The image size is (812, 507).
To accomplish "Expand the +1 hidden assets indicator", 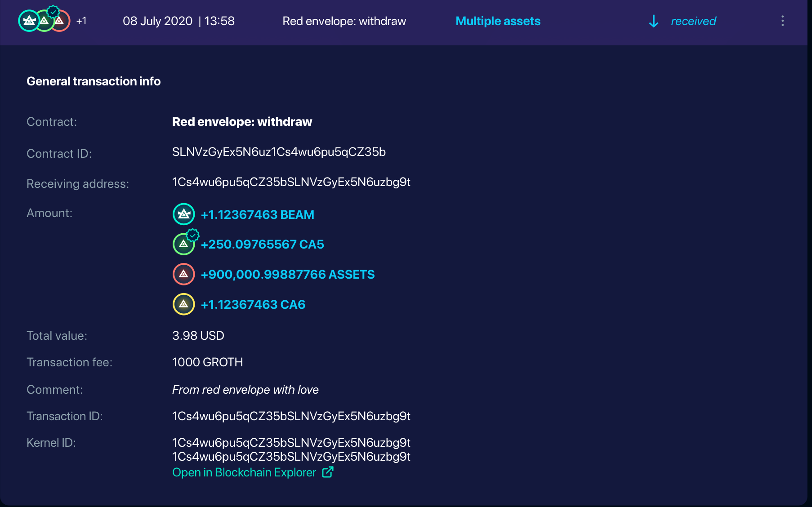I will pyautogui.click(x=81, y=20).
